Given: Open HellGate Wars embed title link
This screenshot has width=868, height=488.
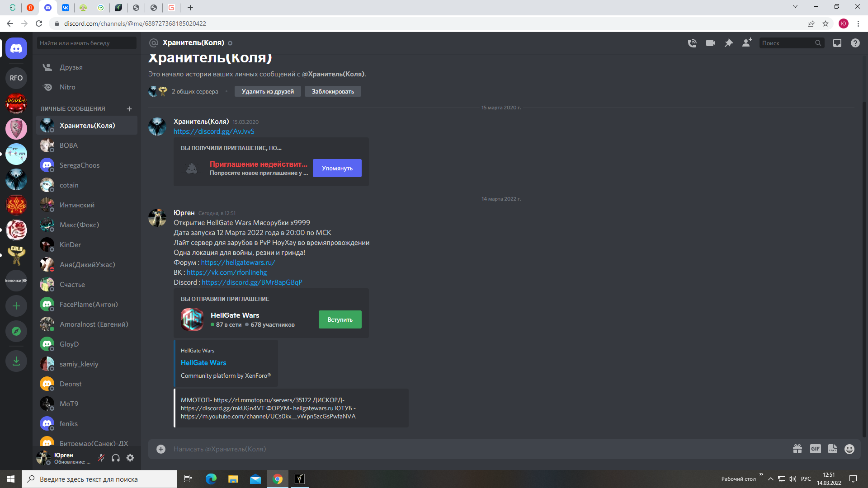Looking at the screenshot, I should (x=203, y=363).
